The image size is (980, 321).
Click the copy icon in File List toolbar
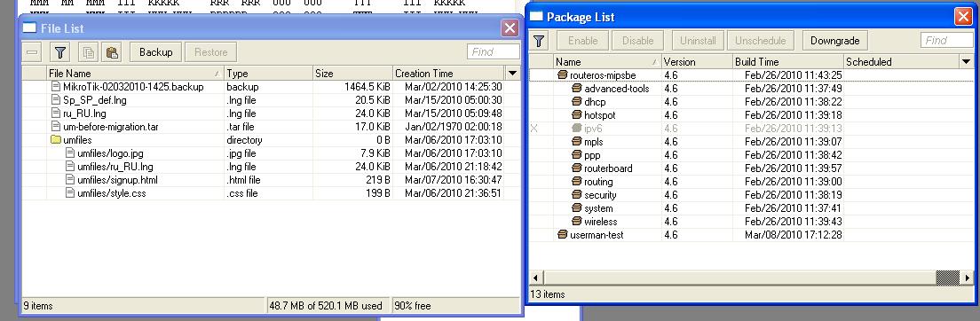[x=89, y=51]
